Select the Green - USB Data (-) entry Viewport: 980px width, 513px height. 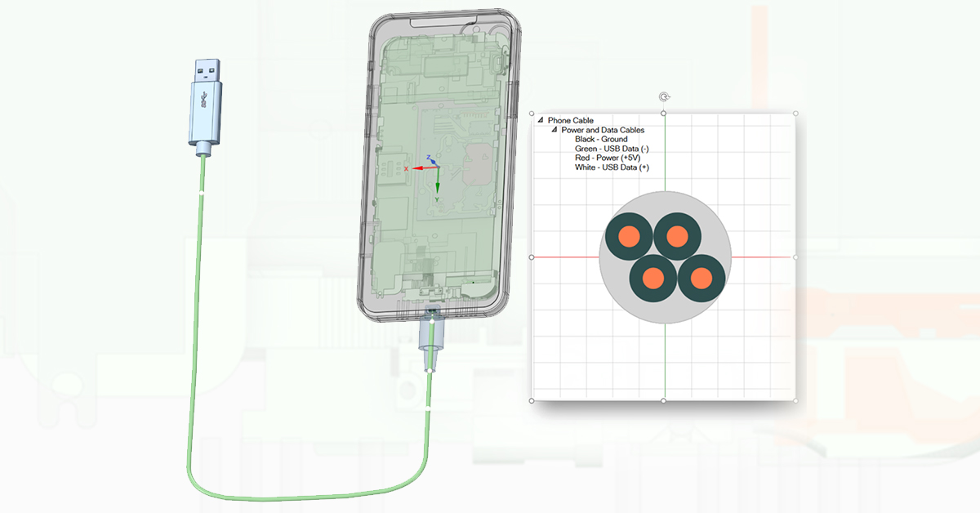pos(612,149)
